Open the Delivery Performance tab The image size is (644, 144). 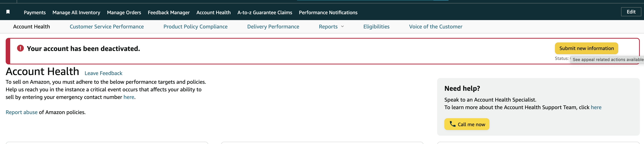pos(273,27)
